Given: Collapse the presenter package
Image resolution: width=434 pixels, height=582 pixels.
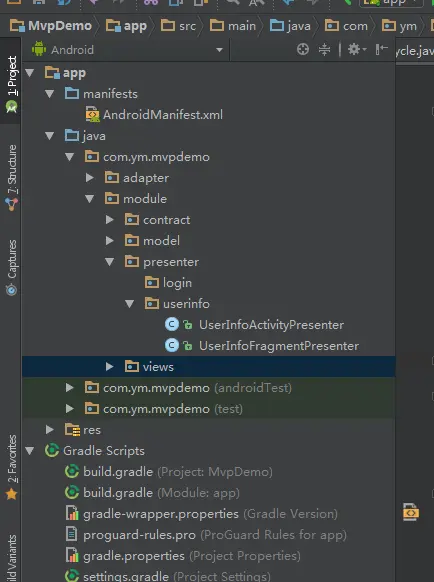Looking at the screenshot, I should [x=110, y=262].
